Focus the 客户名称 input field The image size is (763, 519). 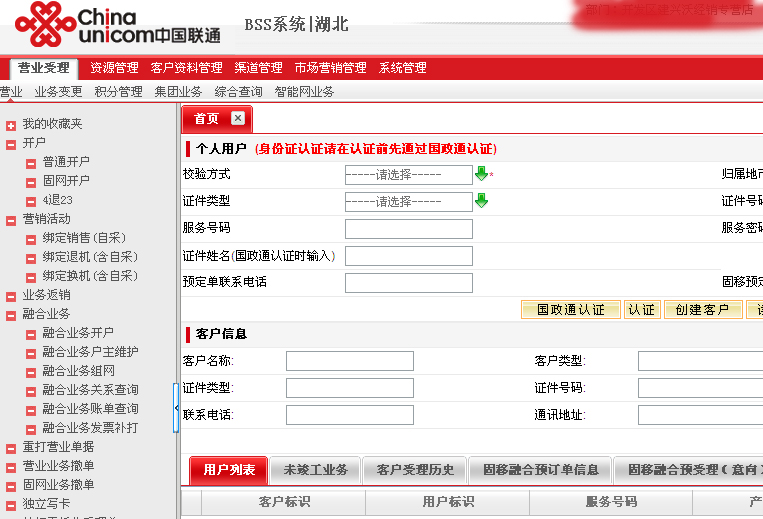tap(350, 361)
